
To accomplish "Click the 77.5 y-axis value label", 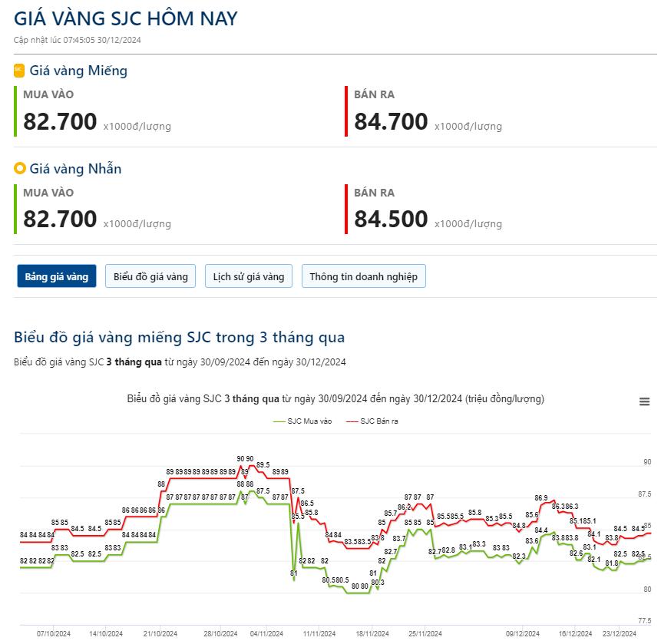I will click(x=645, y=621).
